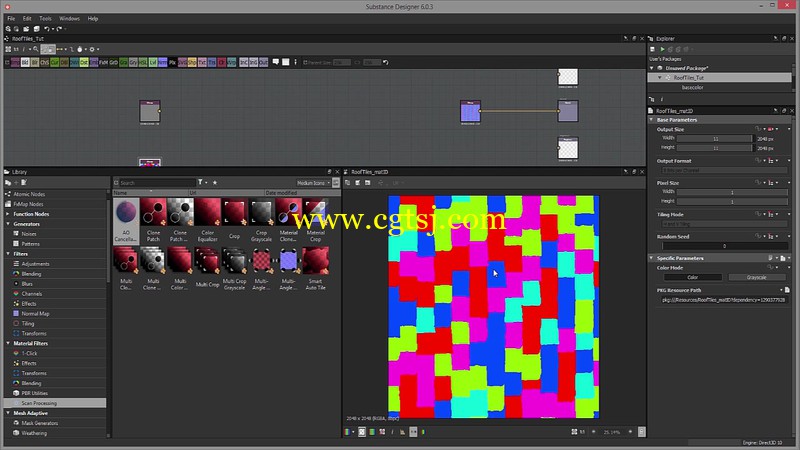Open the Tiling Mode combo box

pyautogui.click(x=724, y=224)
